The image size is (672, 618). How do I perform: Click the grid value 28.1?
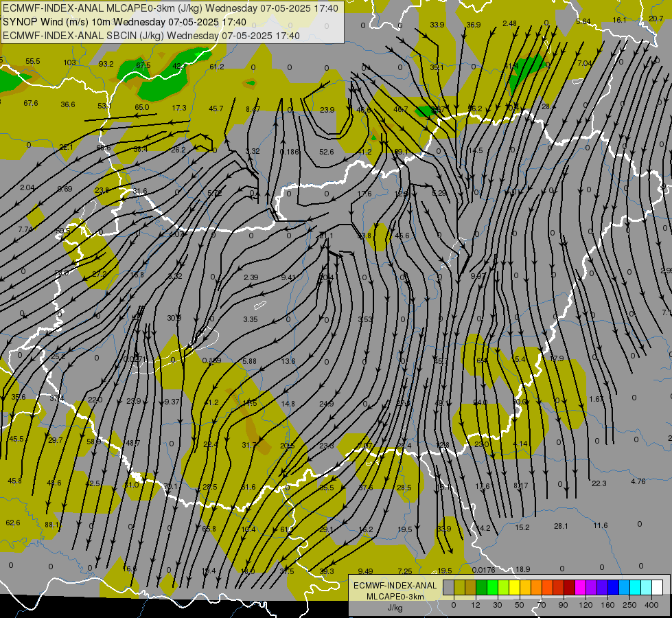pos(561,526)
